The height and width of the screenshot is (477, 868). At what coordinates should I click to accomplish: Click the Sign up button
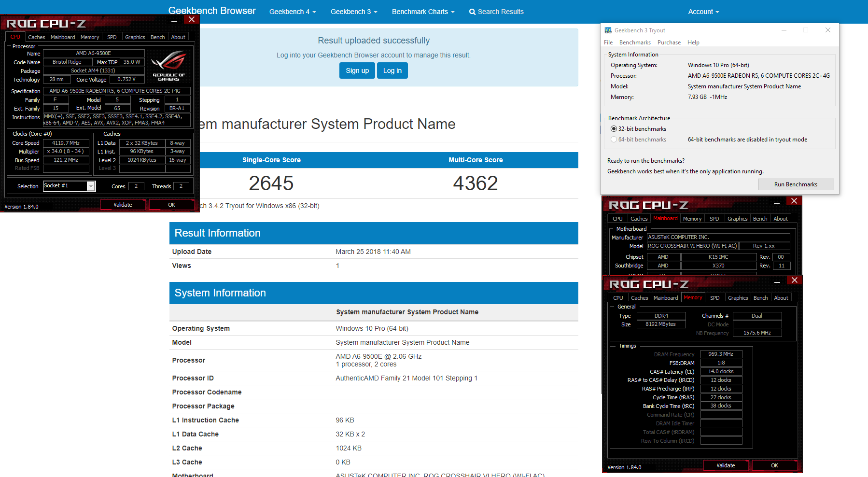pyautogui.click(x=357, y=70)
